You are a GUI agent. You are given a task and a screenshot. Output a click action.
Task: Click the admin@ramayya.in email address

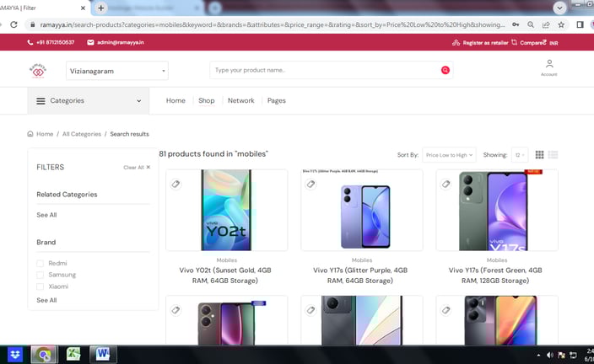click(121, 42)
